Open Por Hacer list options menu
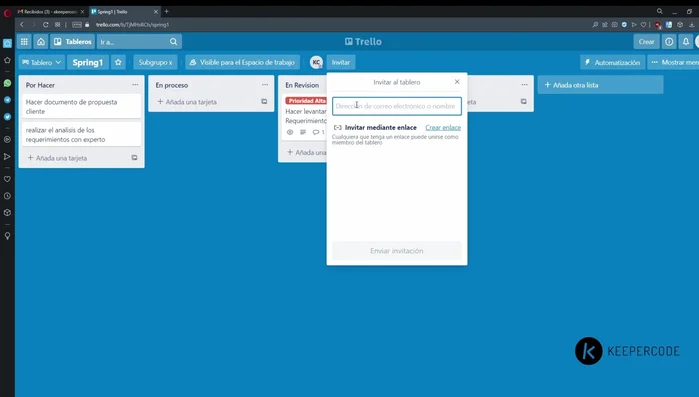 pos(135,85)
